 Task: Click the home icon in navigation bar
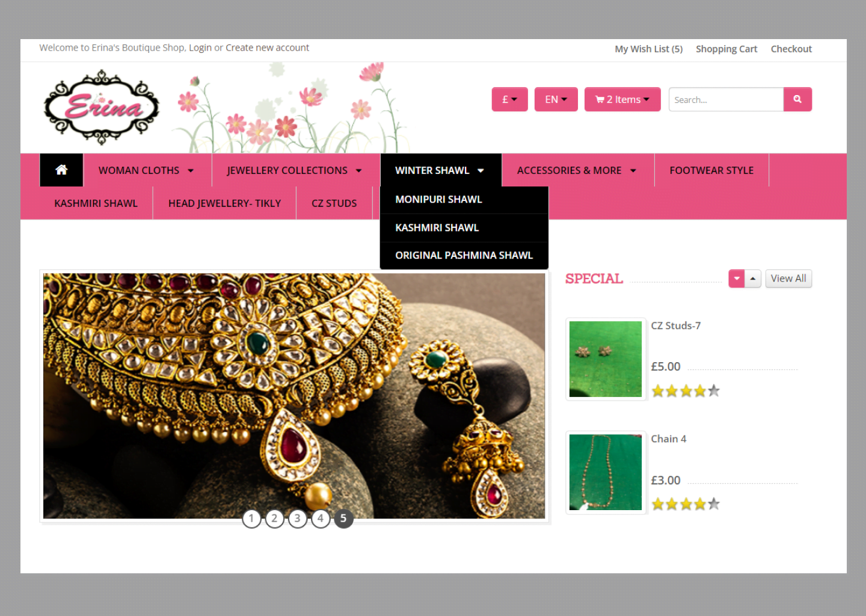coord(61,170)
